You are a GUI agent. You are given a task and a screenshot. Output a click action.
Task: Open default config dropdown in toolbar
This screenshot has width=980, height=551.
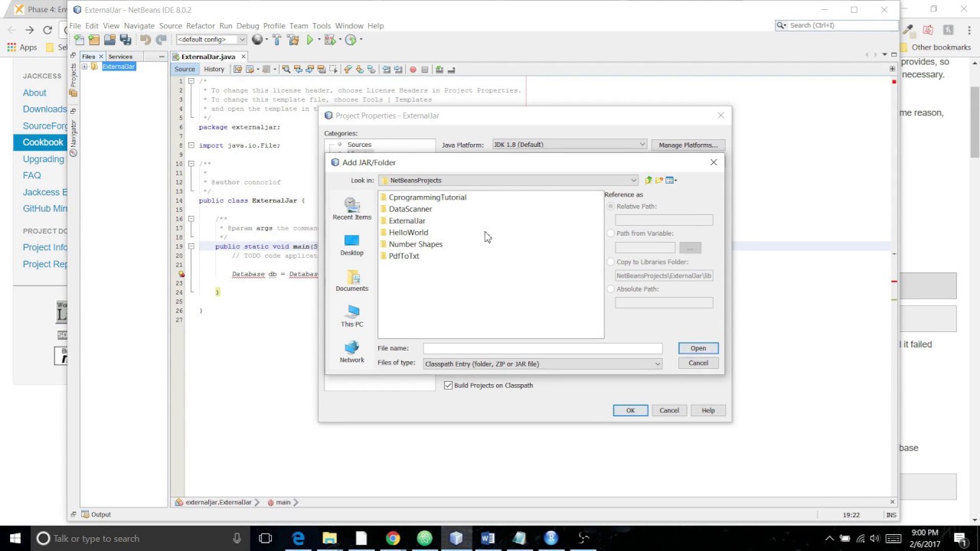point(211,40)
